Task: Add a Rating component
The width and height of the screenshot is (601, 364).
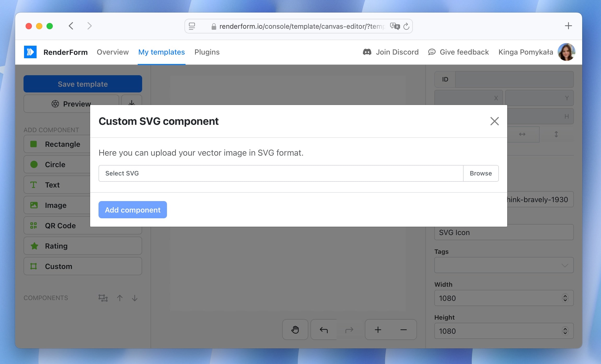Action: tap(83, 246)
